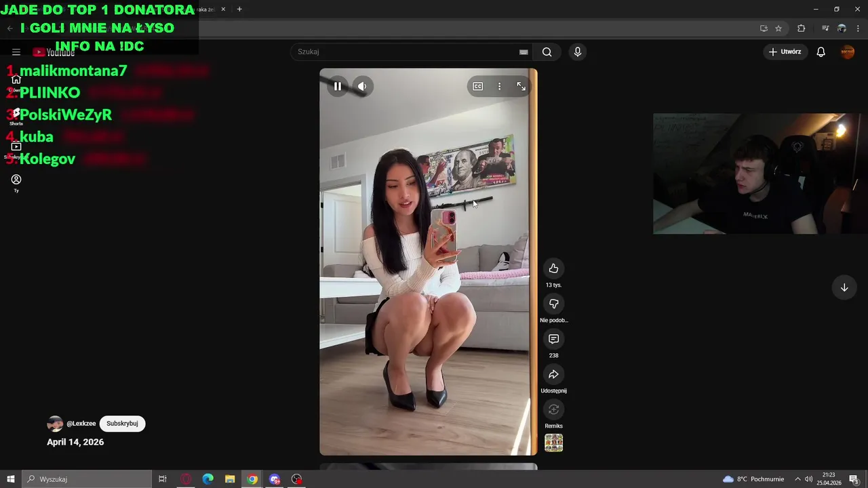Open YouTube notifications bell

coord(821,52)
